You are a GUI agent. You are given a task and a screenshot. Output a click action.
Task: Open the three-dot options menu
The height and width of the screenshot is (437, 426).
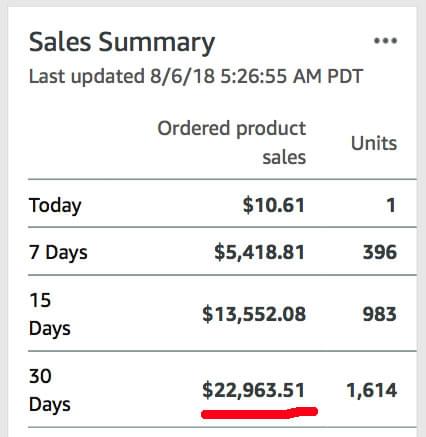coord(385,41)
